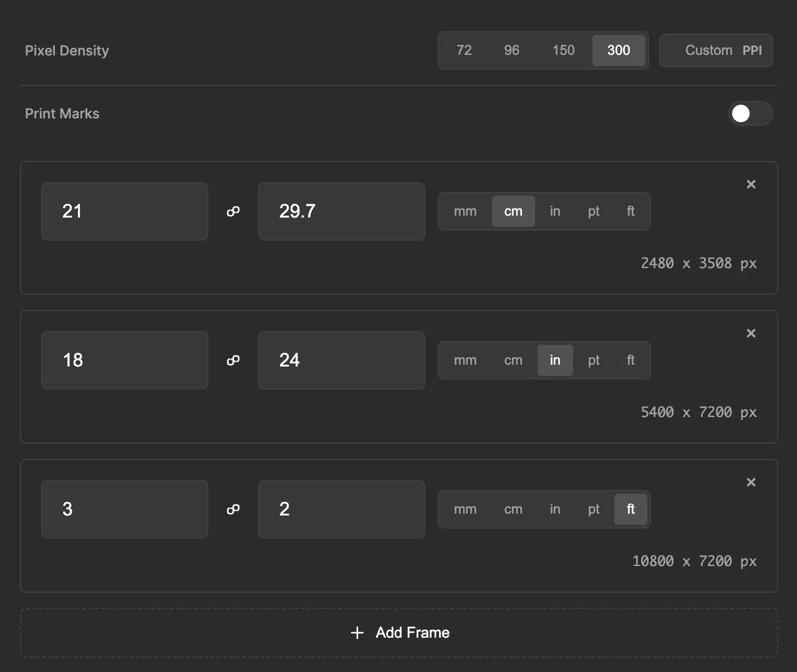Switch the 3 x 2 frame to pt
797x672 pixels.
594,509
